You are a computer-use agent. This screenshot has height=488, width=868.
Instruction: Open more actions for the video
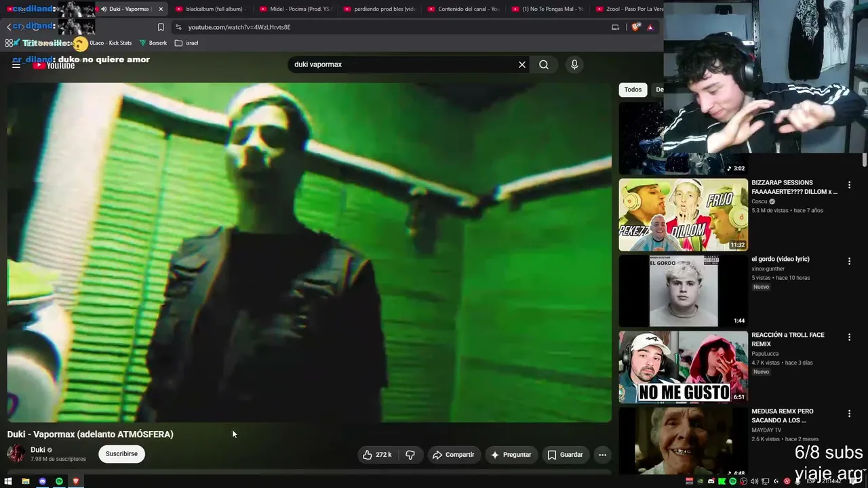602,455
